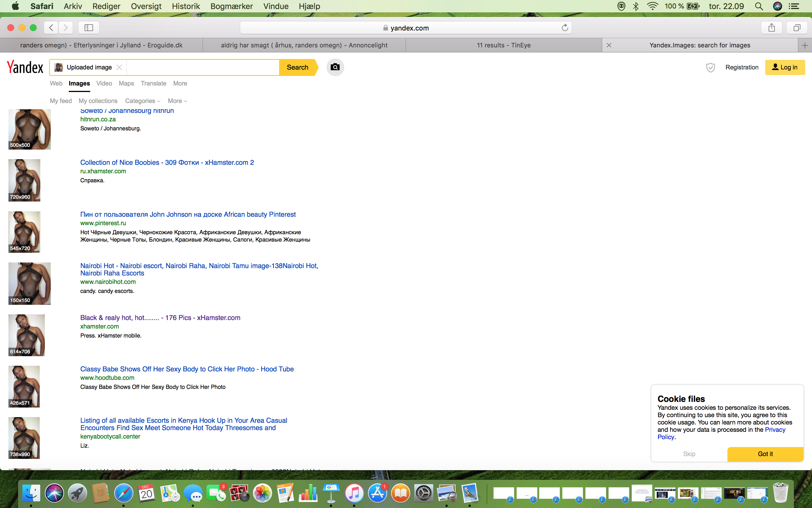Open the Photos app in the Dock
This screenshot has height=508, width=812.
[x=262, y=493]
